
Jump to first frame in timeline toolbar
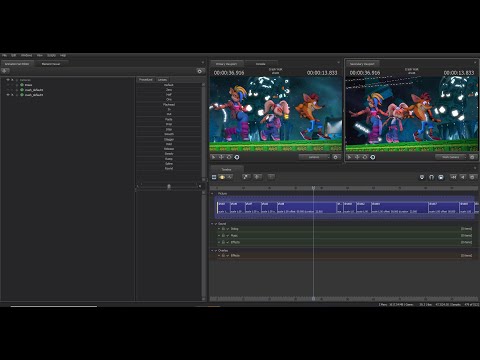tap(453, 177)
